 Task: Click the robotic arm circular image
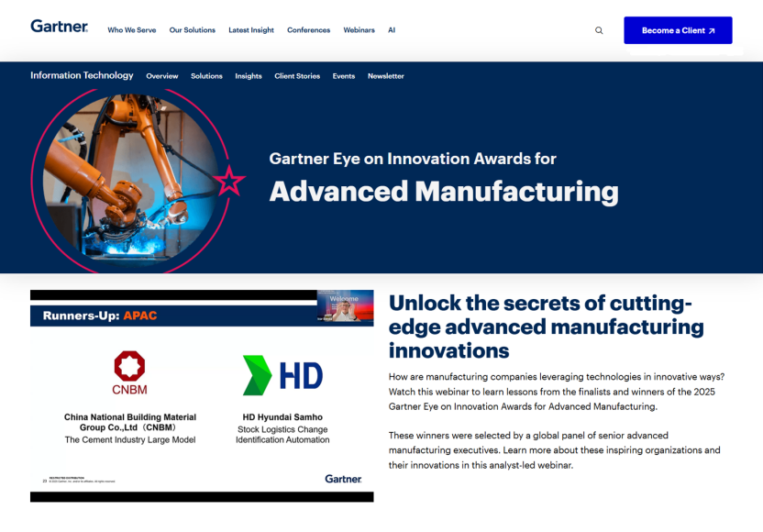click(128, 174)
